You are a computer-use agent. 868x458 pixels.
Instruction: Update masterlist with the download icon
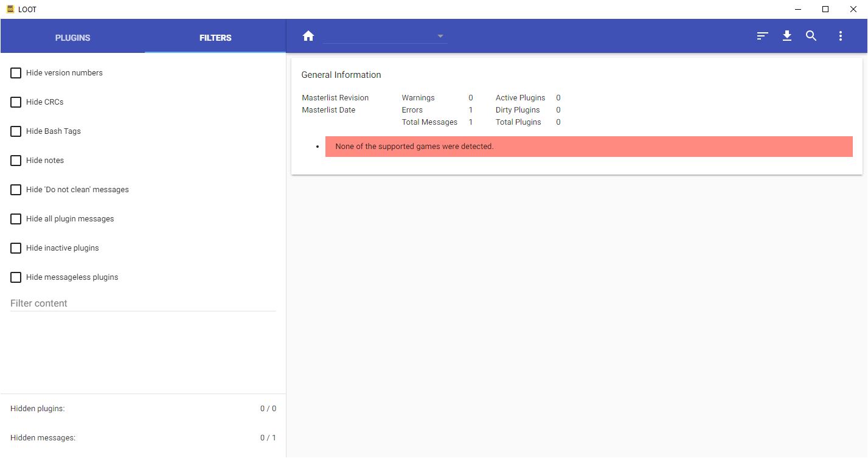[787, 36]
